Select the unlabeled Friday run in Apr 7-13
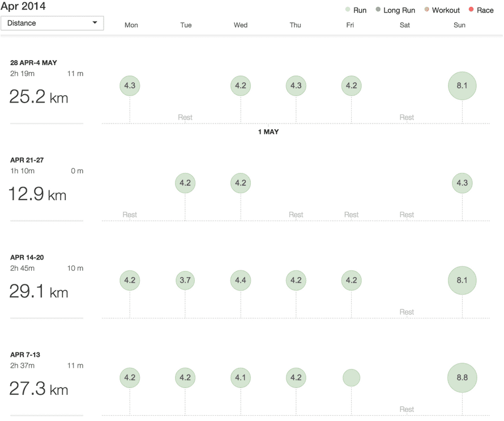 click(351, 377)
